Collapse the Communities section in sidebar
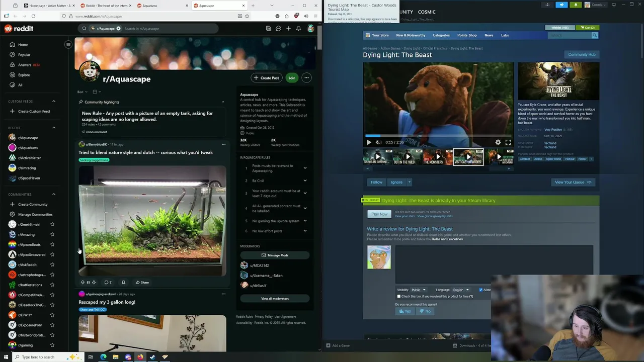The image size is (644, 362). pos(54,194)
